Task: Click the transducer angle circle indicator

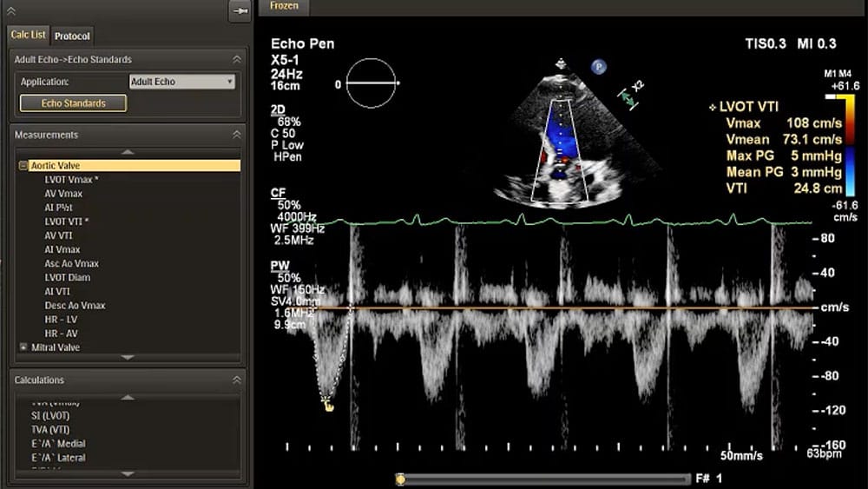Action: 371,83
